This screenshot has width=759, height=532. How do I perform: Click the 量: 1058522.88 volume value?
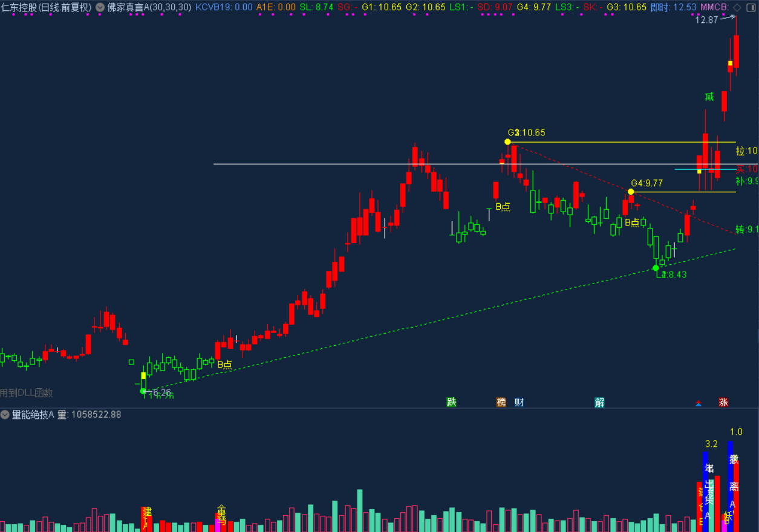coord(90,415)
